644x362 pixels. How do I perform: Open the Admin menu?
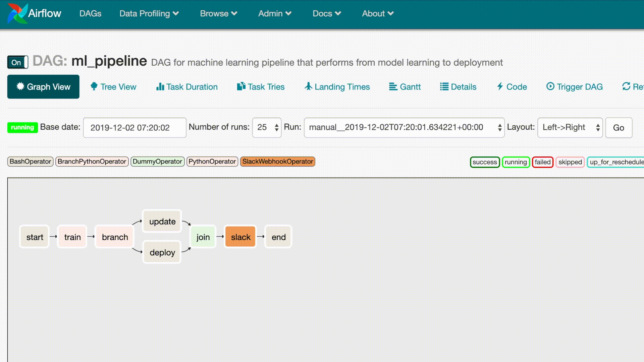click(274, 13)
